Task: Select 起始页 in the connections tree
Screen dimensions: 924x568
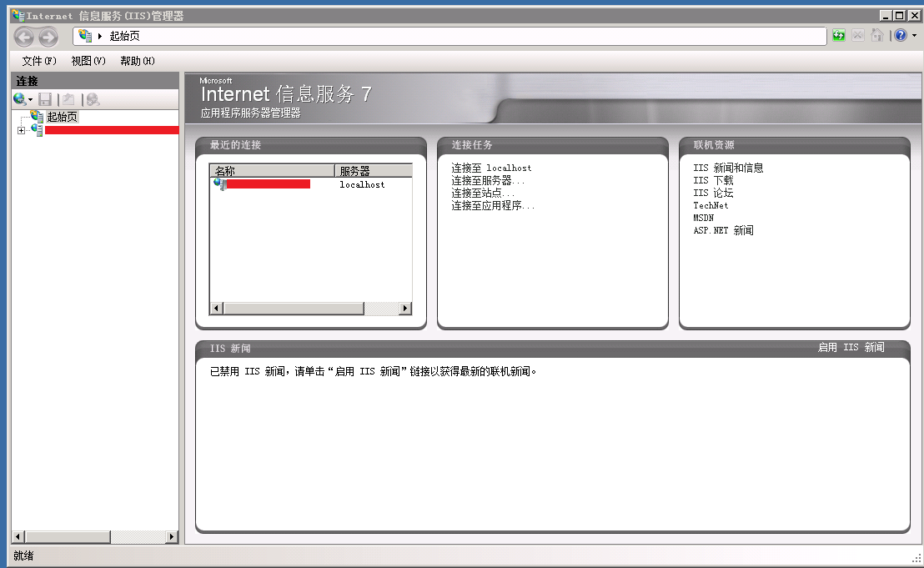Action: click(62, 117)
